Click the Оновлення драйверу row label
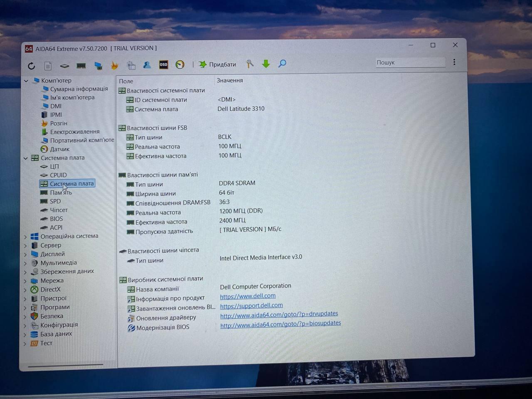This screenshot has height=399, width=532. click(x=166, y=318)
